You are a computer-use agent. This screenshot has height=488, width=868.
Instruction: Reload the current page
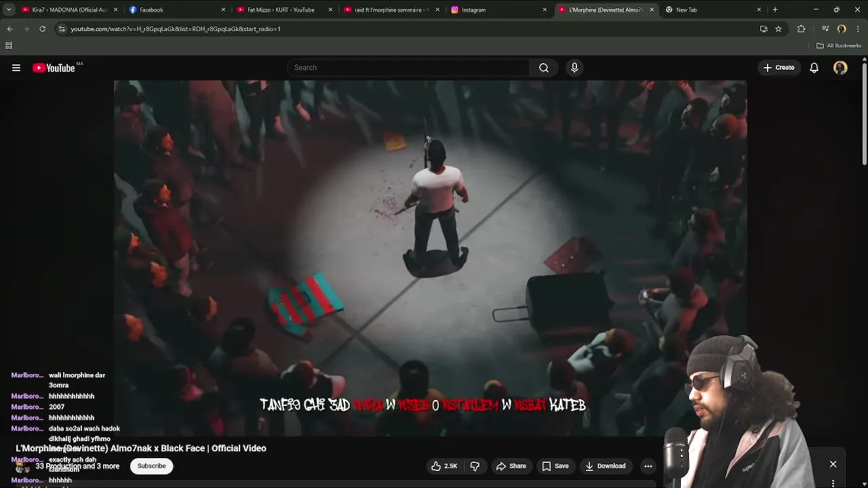[x=42, y=28]
